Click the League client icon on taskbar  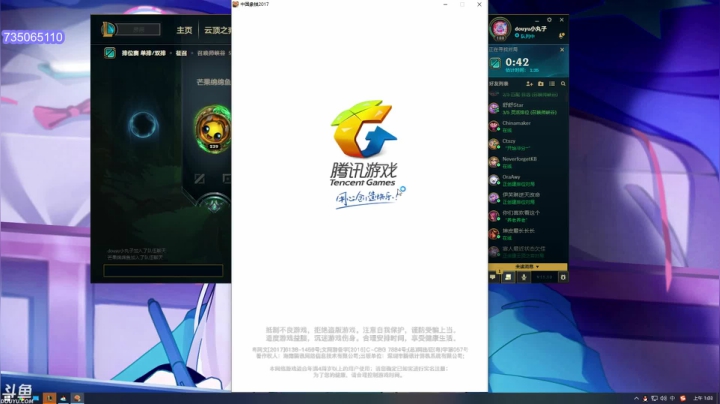click(x=50, y=398)
